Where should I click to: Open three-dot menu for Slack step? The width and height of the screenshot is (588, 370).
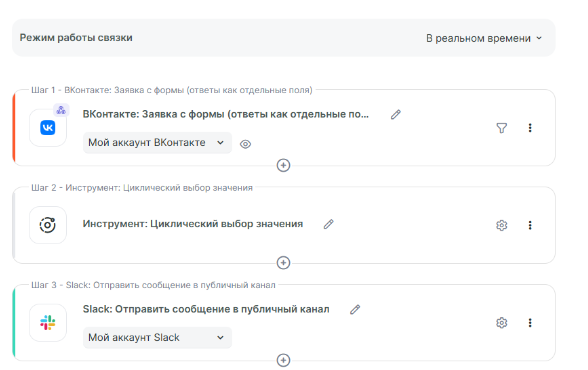[x=530, y=323]
